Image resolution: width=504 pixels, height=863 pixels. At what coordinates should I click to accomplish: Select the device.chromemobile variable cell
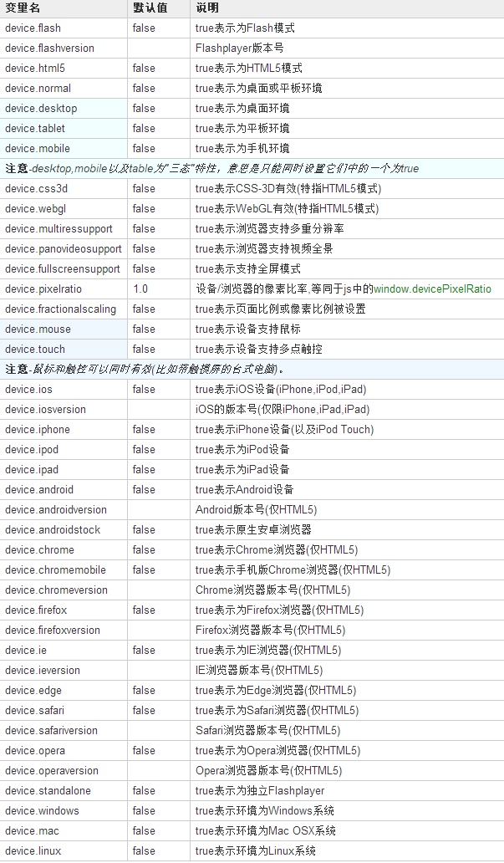tap(64, 570)
